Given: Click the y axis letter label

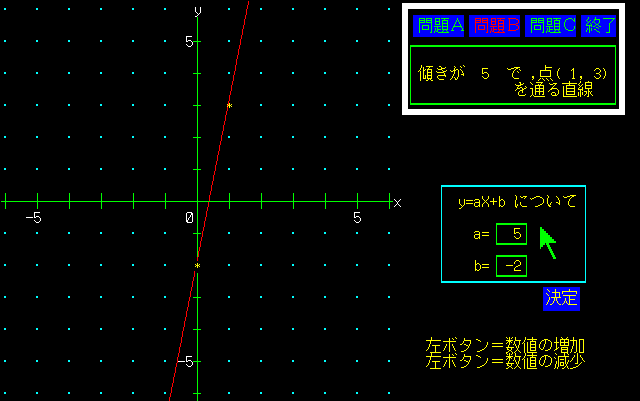Looking at the screenshot, I should [198, 10].
